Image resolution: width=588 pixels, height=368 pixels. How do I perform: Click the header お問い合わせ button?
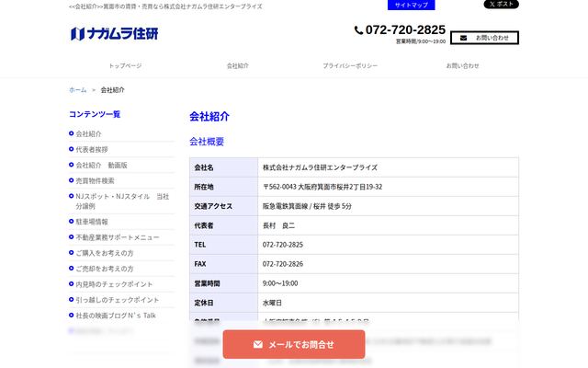pyautogui.click(x=484, y=38)
